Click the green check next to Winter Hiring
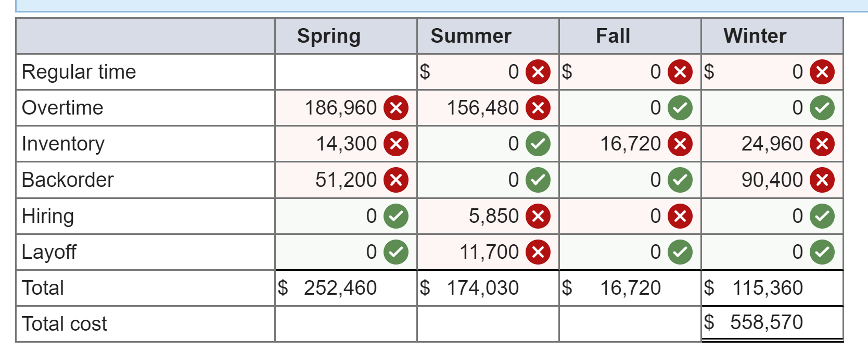This screenshot has width=868, height=364. (822, 216)
